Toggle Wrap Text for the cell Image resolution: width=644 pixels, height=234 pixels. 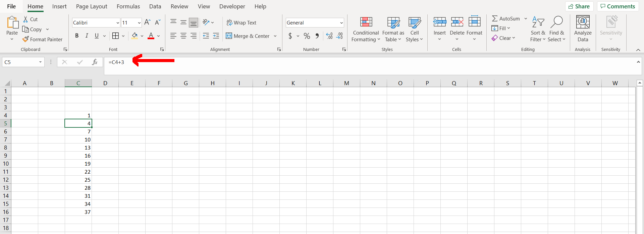pyautogui.click(x=241, y=22)
